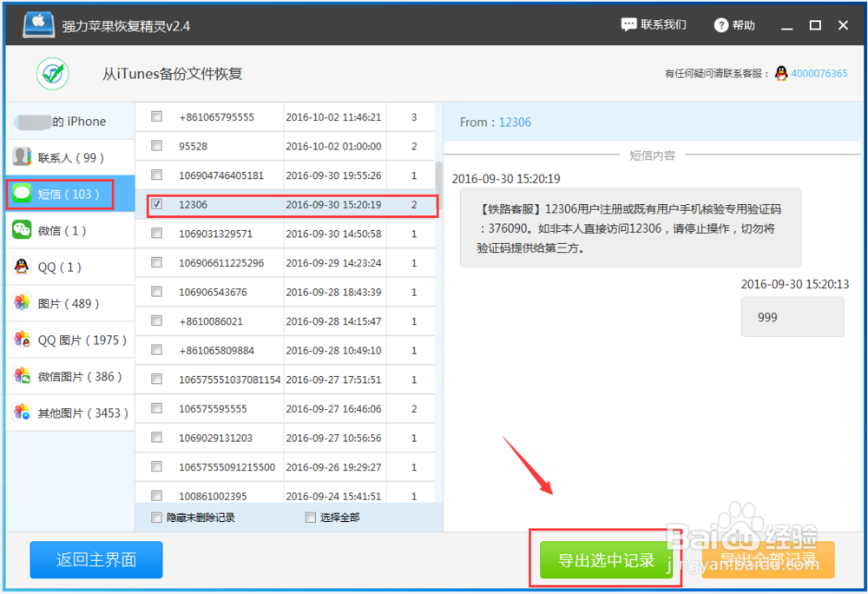
Task: Select the 短信（103）SMS message icon
Action: 22,194
